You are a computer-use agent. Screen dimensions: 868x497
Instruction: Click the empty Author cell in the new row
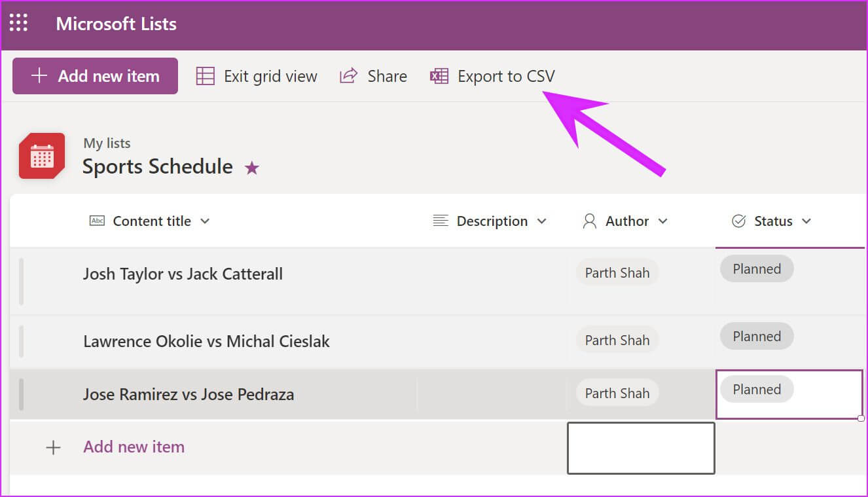641,448
